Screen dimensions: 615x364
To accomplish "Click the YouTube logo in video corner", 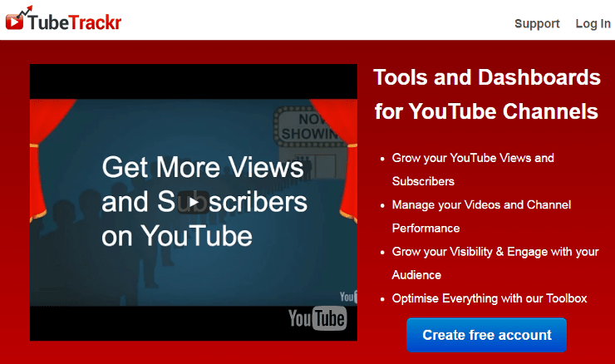I will tap(317, 318).
